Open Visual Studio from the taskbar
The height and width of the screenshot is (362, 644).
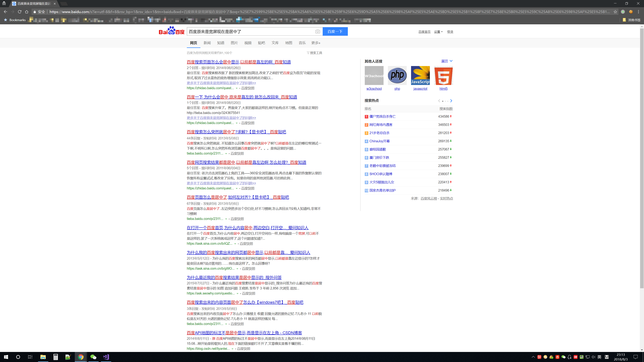(x=106, y=357)
